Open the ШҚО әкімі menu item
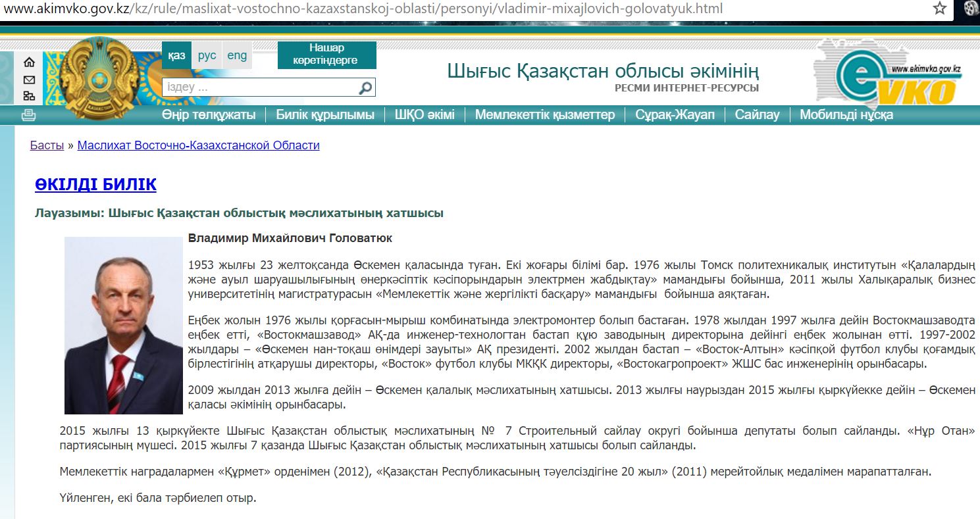This screenshot has height=519, width=980. coord(425,115)
